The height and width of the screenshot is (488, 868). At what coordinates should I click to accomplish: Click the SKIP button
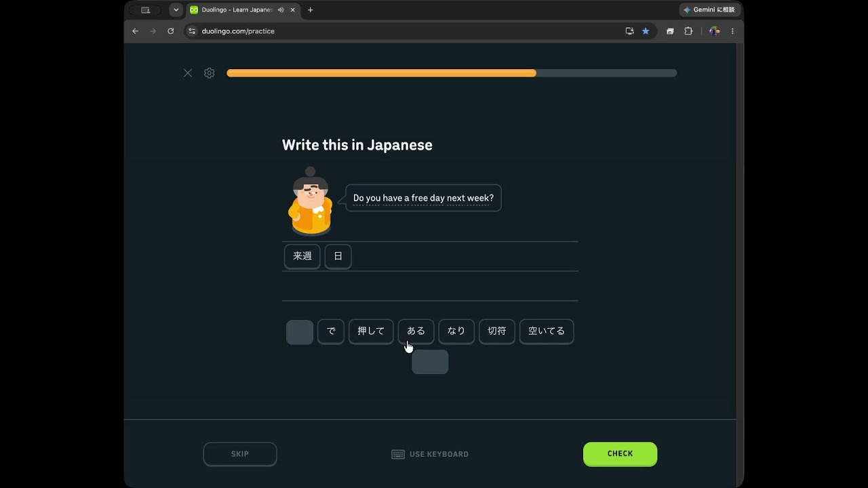point(240,454)
